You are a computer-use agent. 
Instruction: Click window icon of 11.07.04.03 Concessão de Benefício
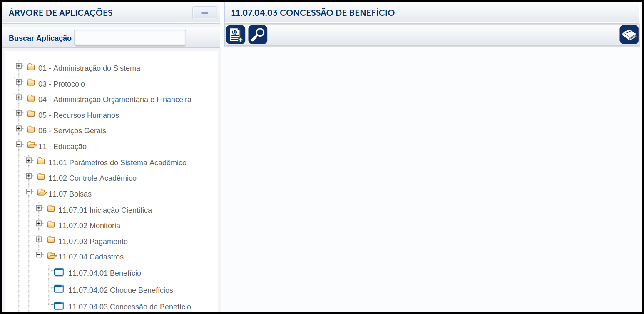(59, 306)
